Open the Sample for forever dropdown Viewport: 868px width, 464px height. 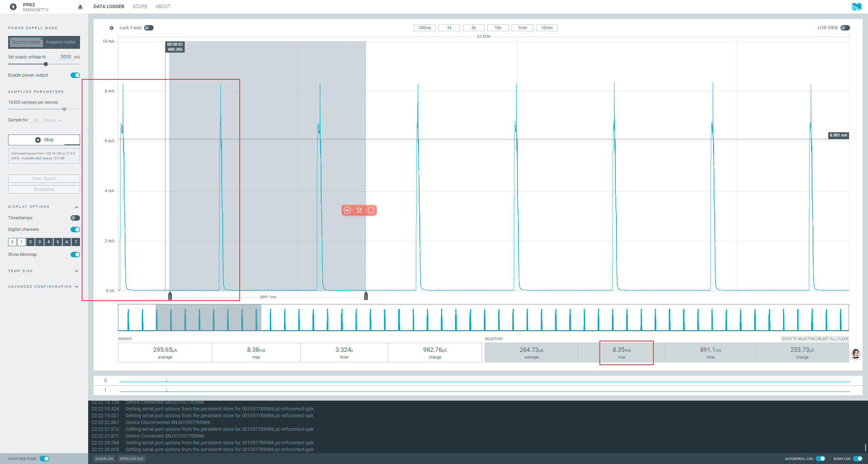[x=52, y=120]
